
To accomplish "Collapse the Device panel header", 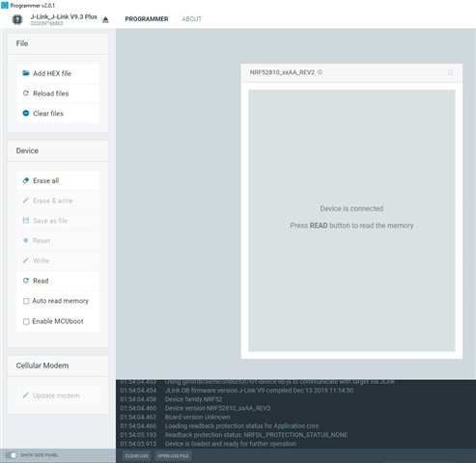I will pyautogui.click(x=58, y=150).
